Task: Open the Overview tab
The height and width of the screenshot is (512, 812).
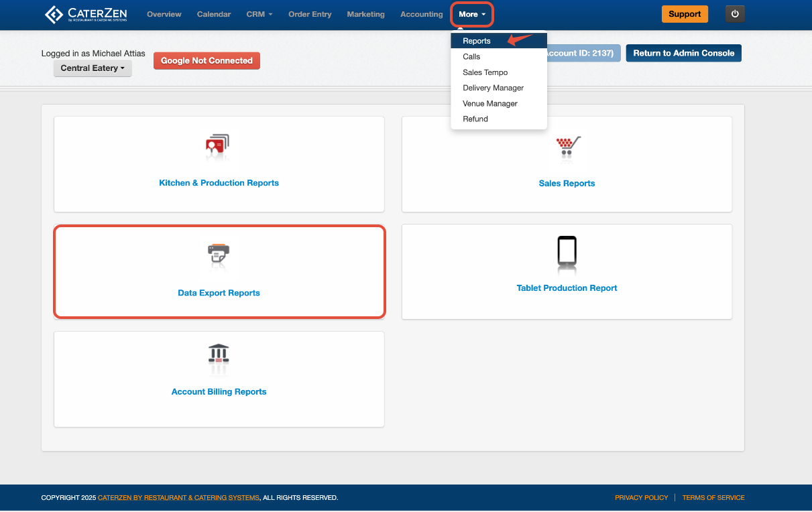Action: pyautogui.click(x=164, y=14)
